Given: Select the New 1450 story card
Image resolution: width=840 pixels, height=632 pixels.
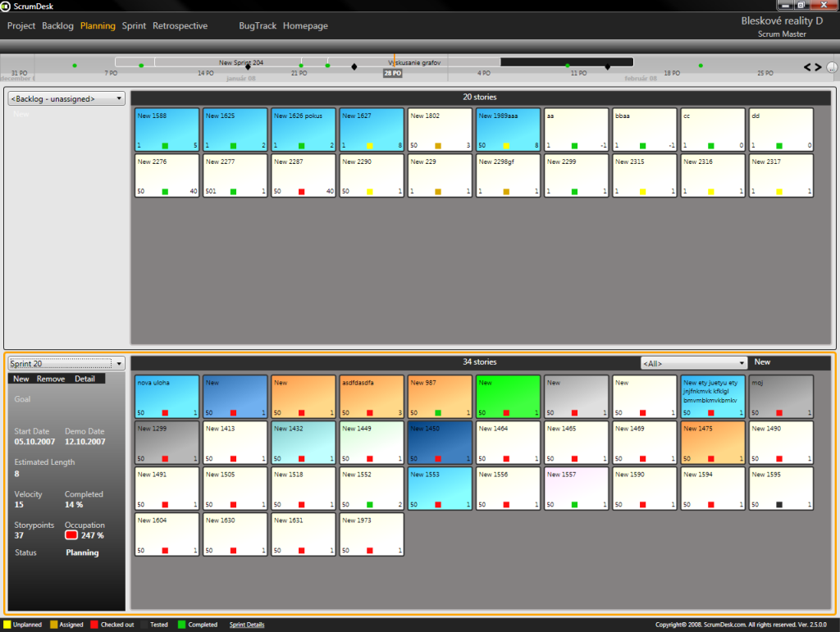Looking at the screenshot, I should pyautogui.click(x=440, y=443).
